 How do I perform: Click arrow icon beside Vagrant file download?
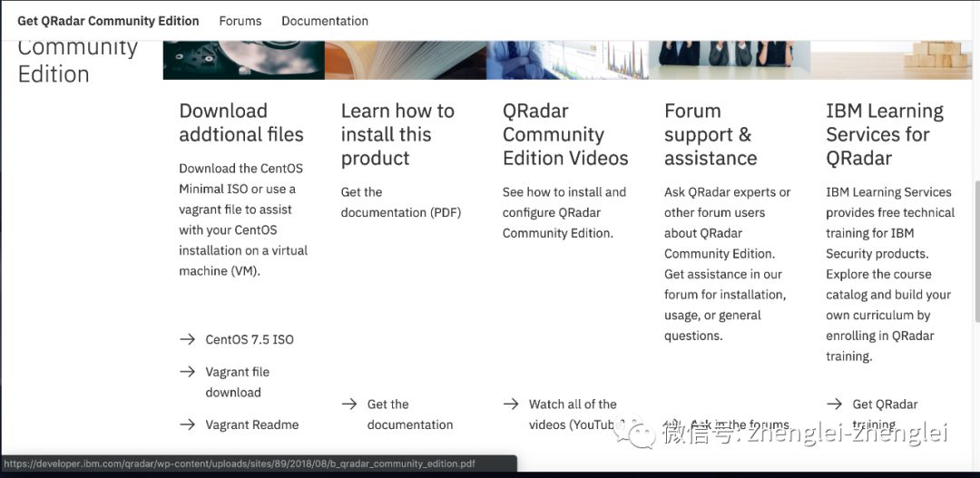(188, 372)
